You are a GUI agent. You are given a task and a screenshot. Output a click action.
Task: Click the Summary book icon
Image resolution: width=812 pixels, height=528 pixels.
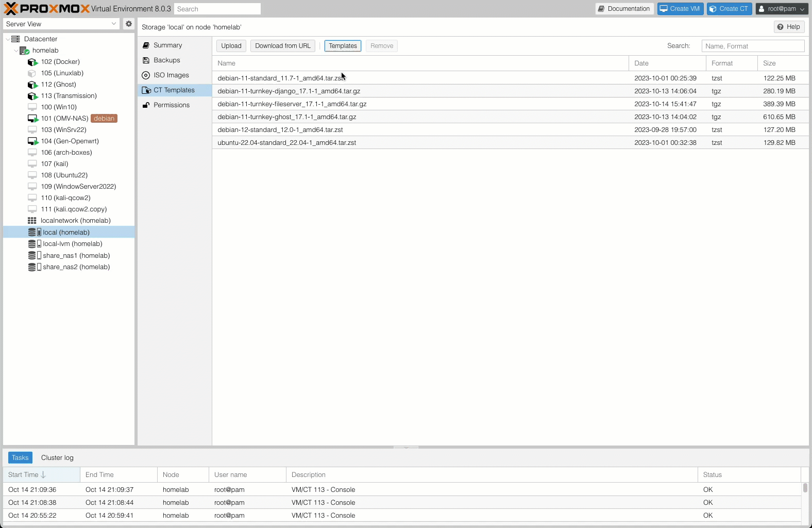146,45
